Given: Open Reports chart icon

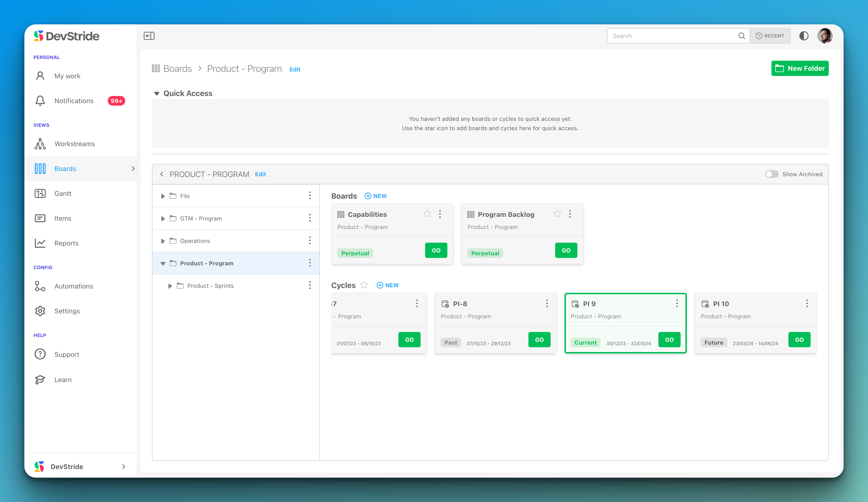Looking at the screenshot, I should 40,243.
